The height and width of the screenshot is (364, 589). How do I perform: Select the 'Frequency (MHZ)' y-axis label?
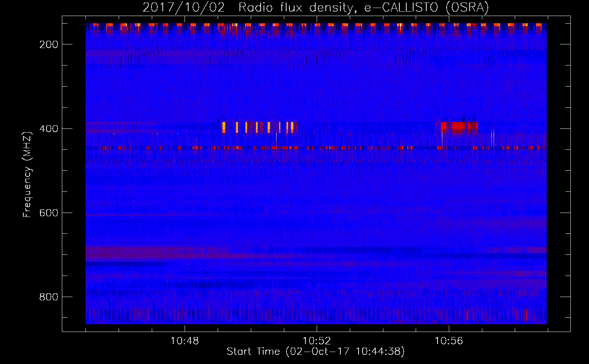[x=27, y=174]
